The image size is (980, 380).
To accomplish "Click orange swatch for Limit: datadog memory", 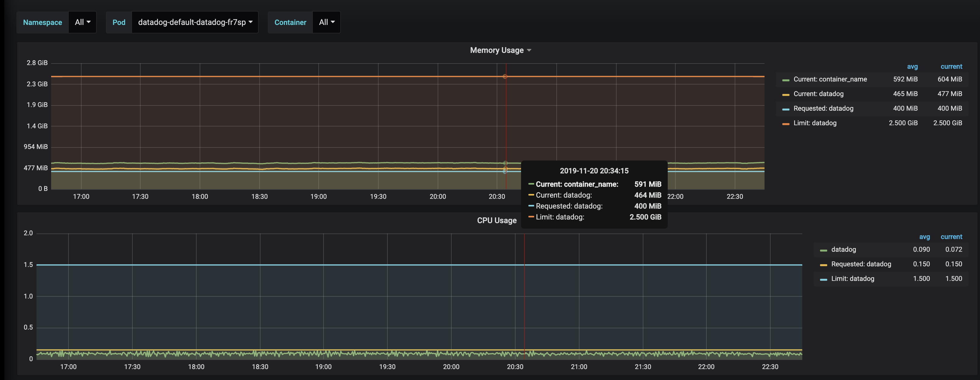I will [x=786, y=124].
